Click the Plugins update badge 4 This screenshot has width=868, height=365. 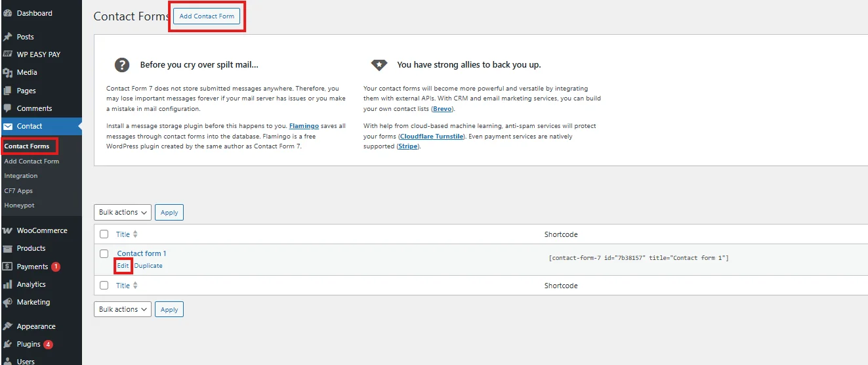click(49, 344)
